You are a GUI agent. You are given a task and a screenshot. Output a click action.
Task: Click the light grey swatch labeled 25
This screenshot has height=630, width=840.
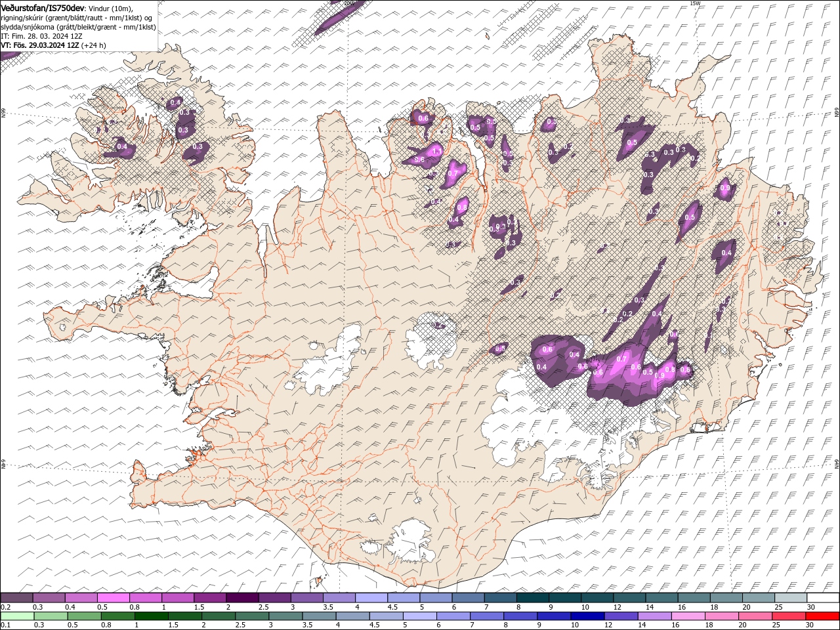click(x=791, y=598)
